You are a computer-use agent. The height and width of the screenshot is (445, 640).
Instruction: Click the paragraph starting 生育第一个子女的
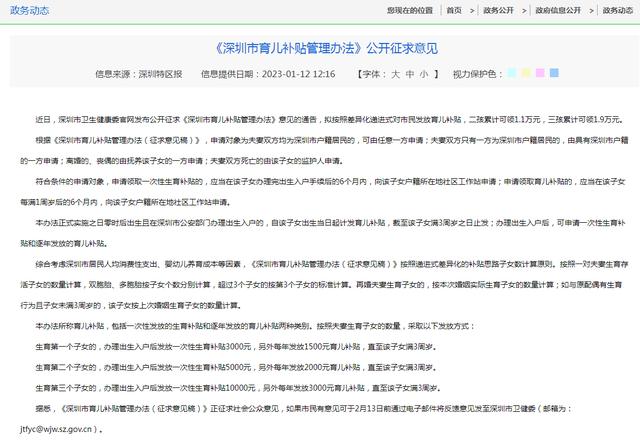[x=236, y=347]
